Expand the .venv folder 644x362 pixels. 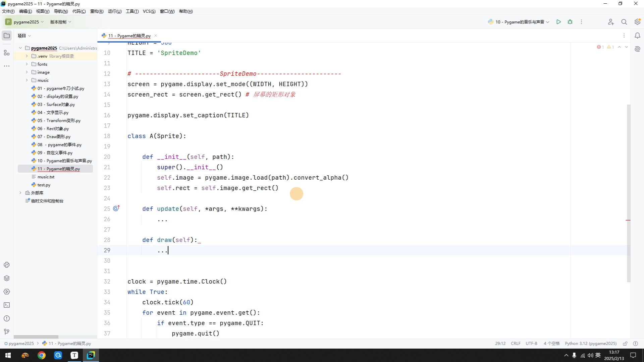pos(26,56)
